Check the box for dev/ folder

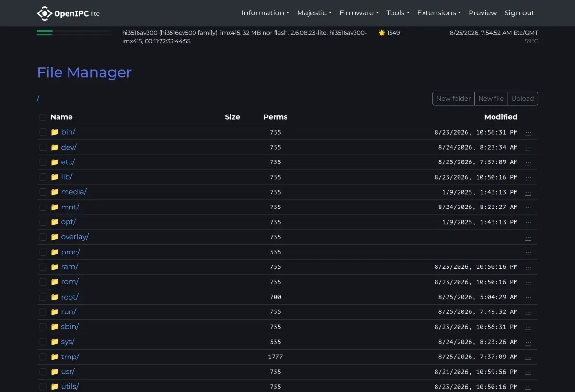43,147
